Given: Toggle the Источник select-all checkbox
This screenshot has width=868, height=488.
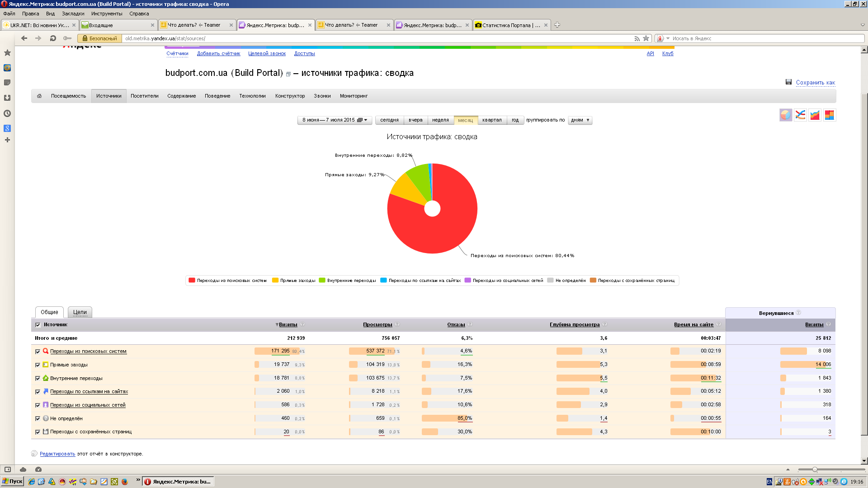Looking at the screenshot, I should point(38,325).
